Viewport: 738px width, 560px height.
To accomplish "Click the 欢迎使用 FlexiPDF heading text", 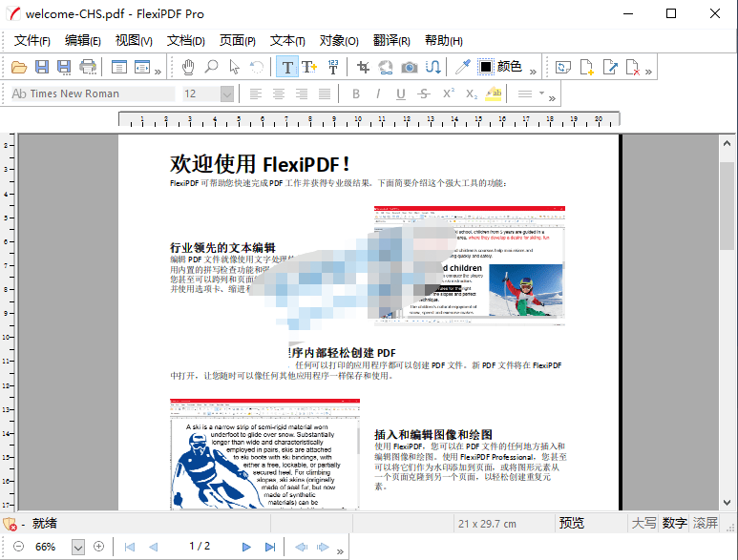I will point(260,164).
